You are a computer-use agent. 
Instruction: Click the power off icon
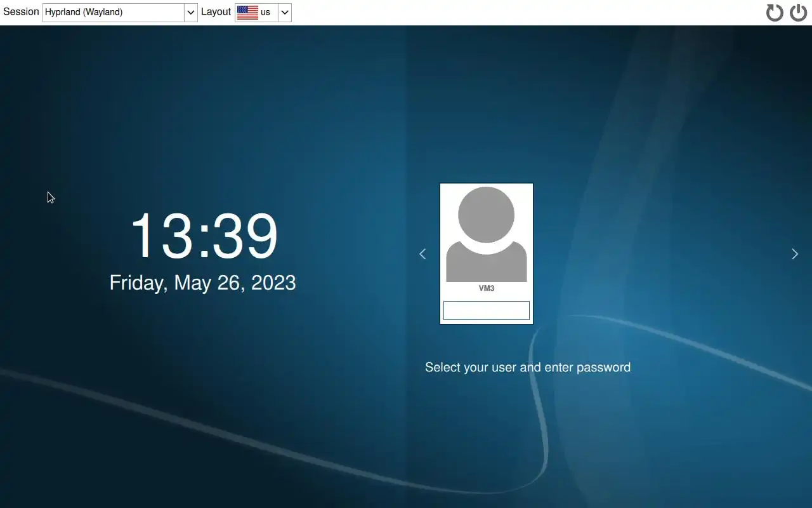pos(798,12)
